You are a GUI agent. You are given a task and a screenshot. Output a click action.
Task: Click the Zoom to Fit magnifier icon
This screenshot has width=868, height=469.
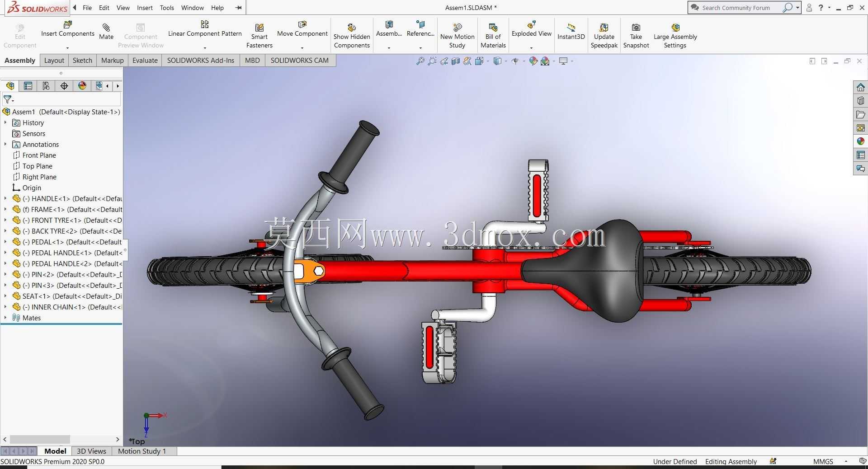[420, 61]
